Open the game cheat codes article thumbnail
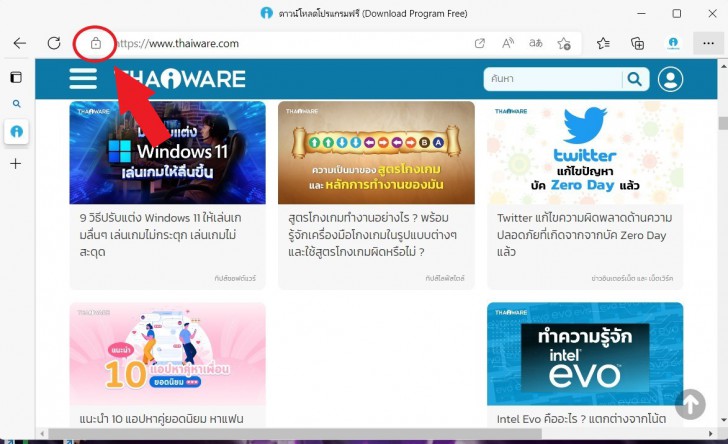This screenshot has height=444, width=728. tap(377, 153)
